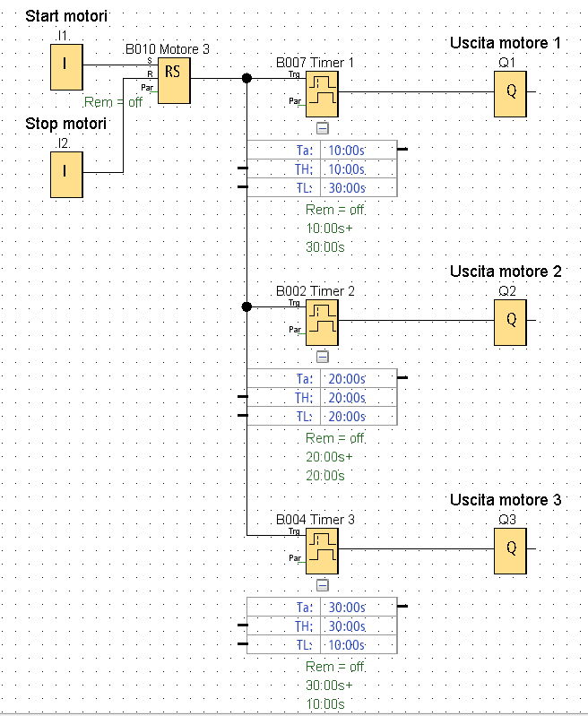Viewport: 588px width, 716px height.
Task: Select the Q2 output block
Action: (510, 323)
